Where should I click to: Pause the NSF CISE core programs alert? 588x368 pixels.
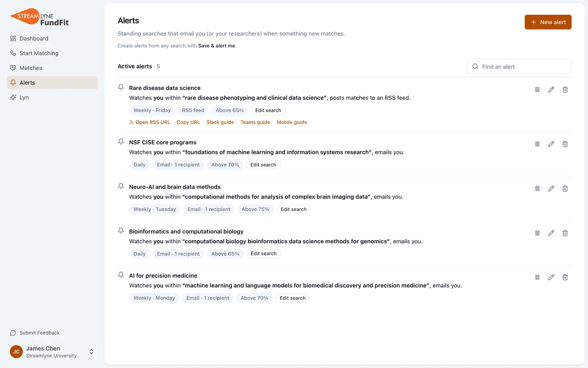(x=537, y=144)
